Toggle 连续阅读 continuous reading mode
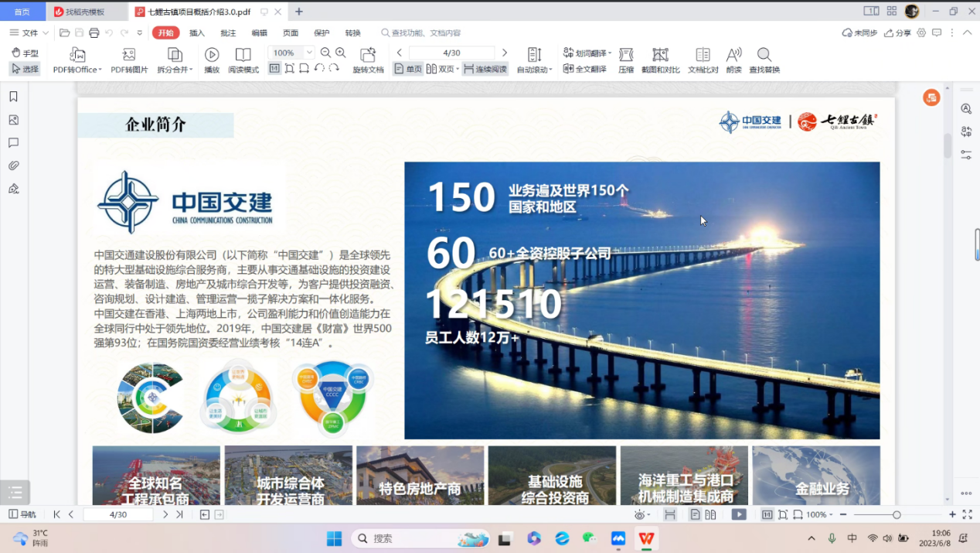Screen dimensions: 980x553 coord(485,69)
